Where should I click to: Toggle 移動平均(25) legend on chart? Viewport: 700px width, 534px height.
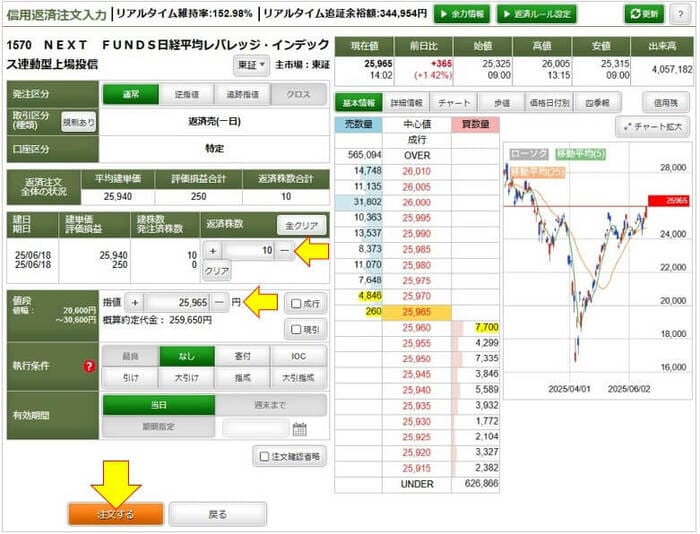coord(538,172)
